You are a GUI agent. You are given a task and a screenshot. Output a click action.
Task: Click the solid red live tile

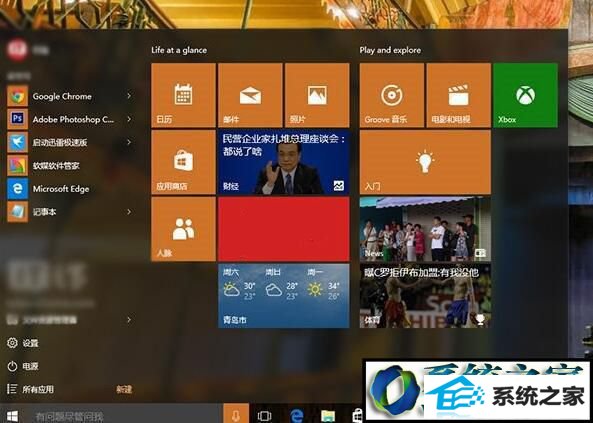284,229
